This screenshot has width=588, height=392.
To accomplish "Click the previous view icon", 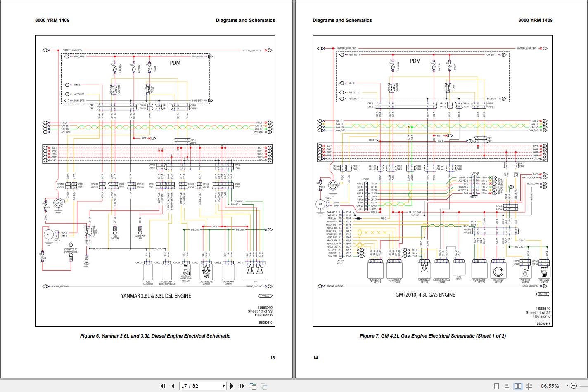I will [x=253, y=386].
